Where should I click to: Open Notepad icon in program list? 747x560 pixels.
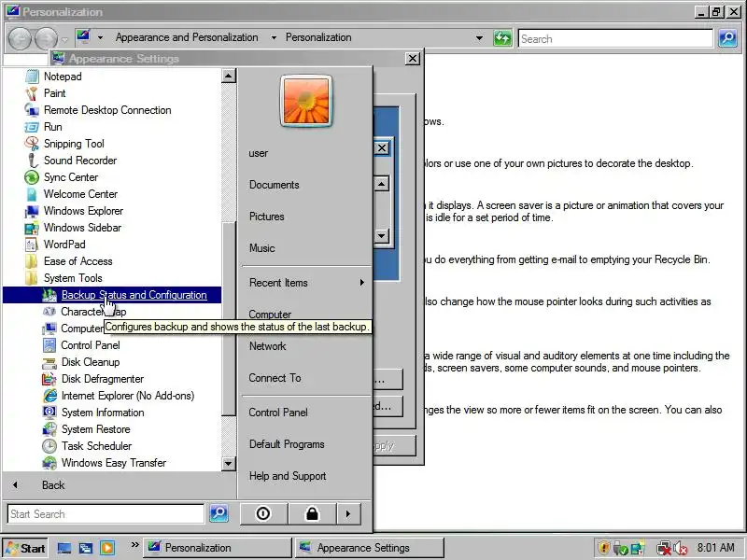tap(32, 77)
